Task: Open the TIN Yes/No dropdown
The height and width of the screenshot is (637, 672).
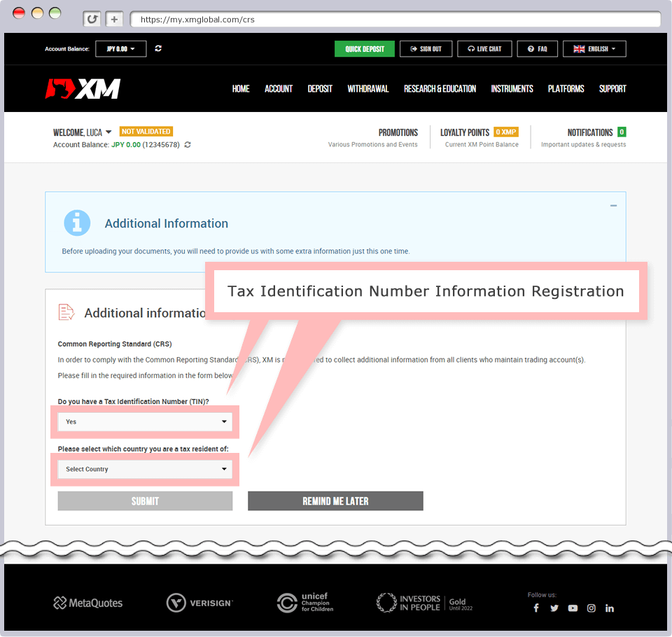Action: click(x=145, y=421)
